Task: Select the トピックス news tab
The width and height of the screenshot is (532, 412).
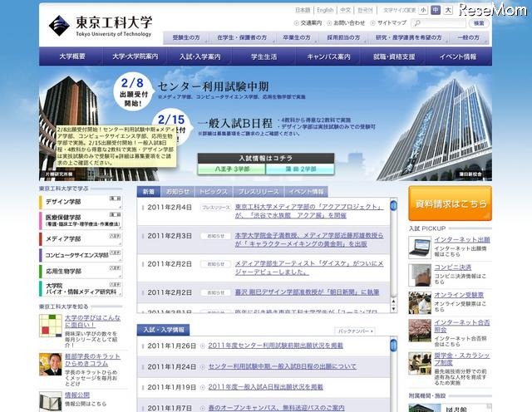Action: [214, 192]
